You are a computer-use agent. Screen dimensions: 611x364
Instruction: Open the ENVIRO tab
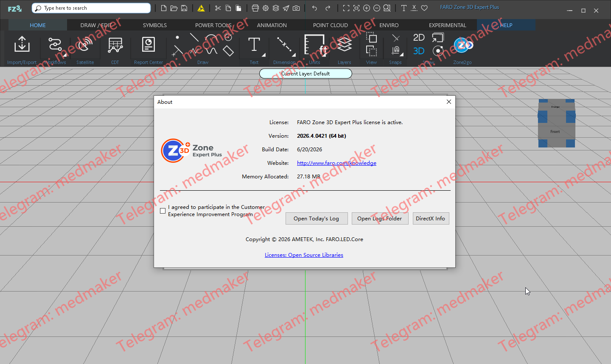389,25
